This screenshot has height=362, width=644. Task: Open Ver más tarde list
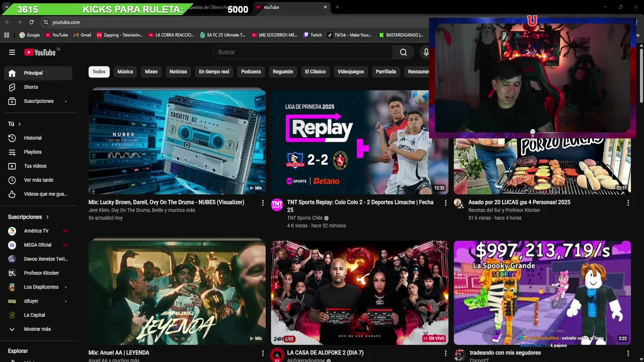(38, 180)
